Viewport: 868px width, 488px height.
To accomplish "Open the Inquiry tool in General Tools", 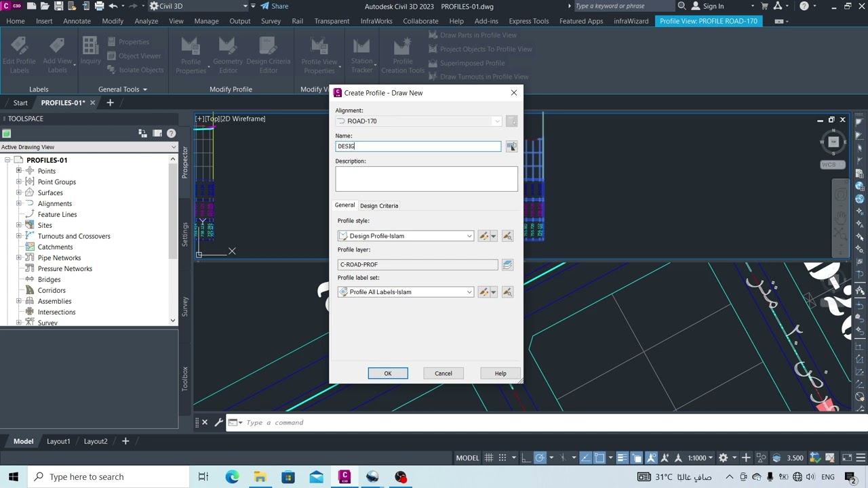I will point(90,51).
